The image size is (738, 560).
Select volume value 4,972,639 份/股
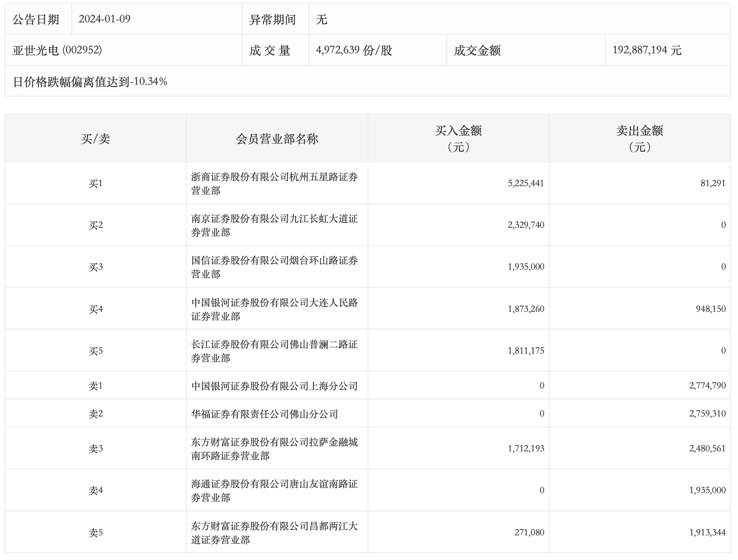click(354, 50)
